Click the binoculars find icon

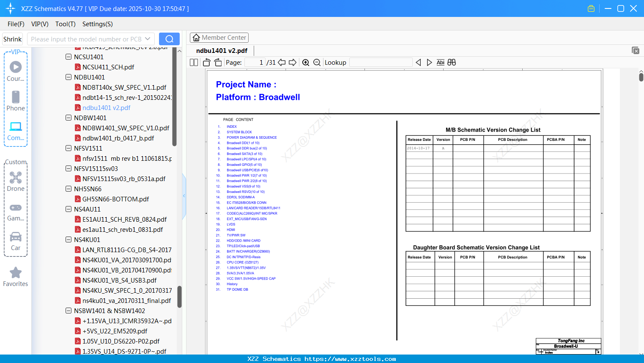click(452, 63)
